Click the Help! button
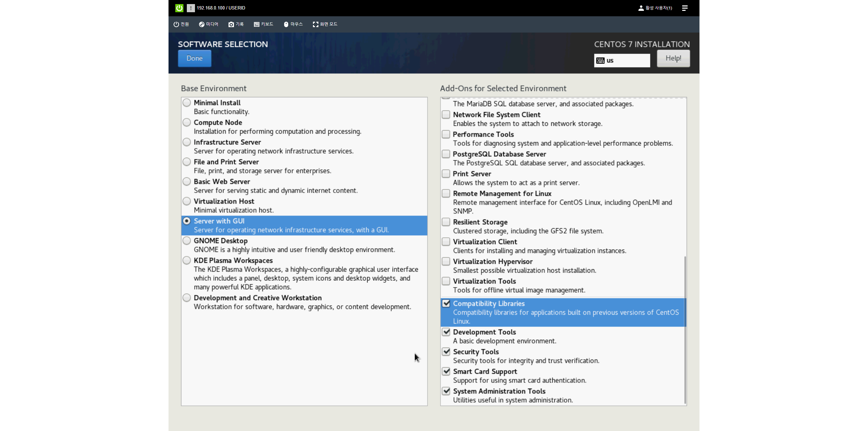The width and height of the screenshot is (868, 431). [673, 58]
